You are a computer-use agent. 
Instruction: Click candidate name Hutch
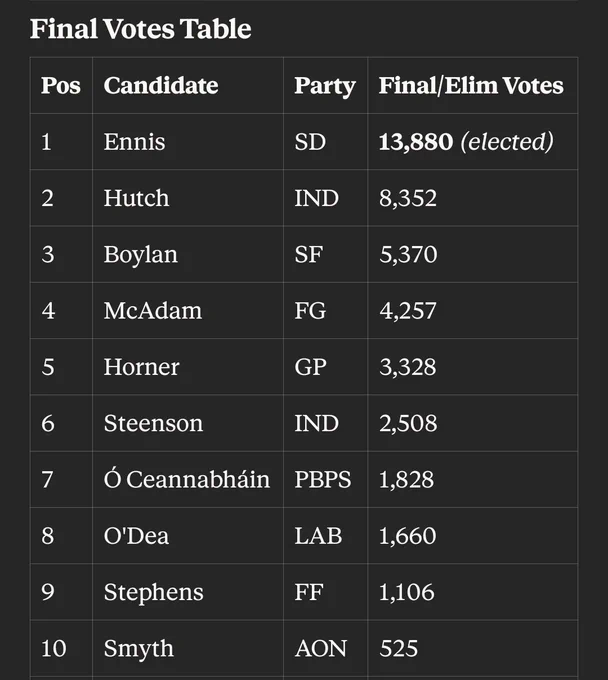pyautogui.click(x=136, y=198)
